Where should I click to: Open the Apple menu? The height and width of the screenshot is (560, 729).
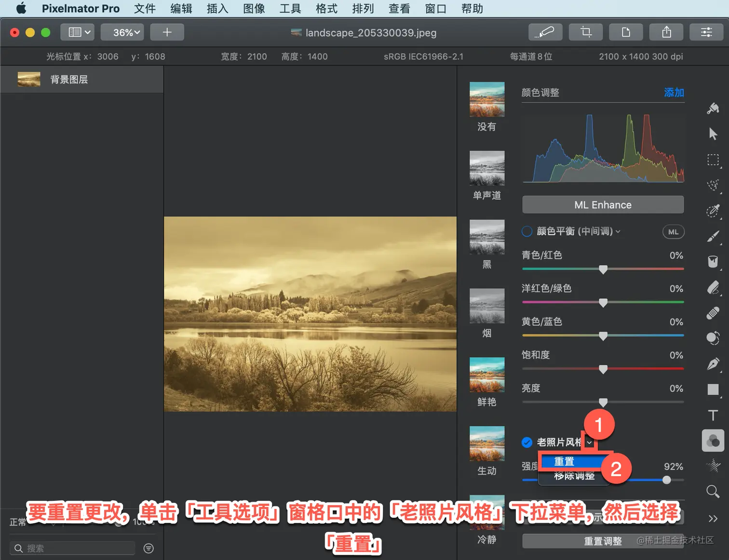point(21,8)
